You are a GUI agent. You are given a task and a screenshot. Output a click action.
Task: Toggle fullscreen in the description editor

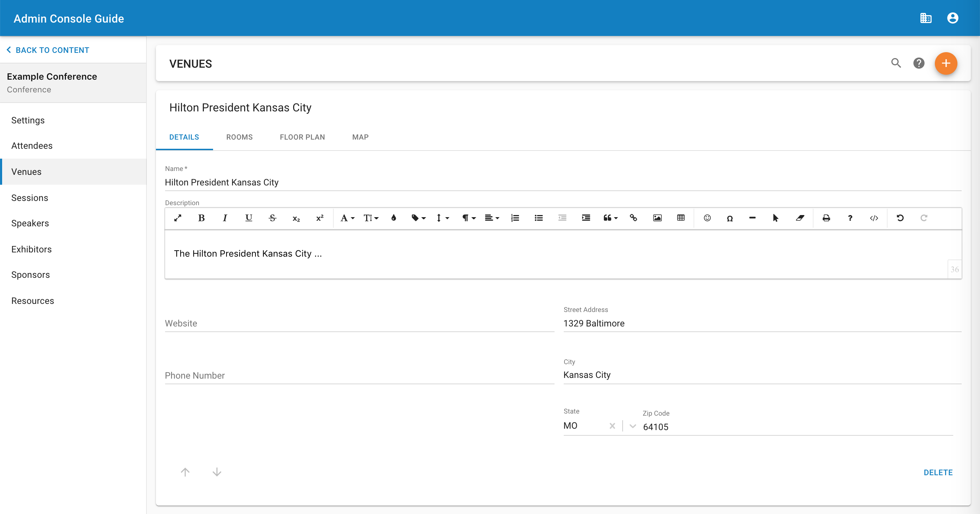pyautogui.click(x=178, y=218)
